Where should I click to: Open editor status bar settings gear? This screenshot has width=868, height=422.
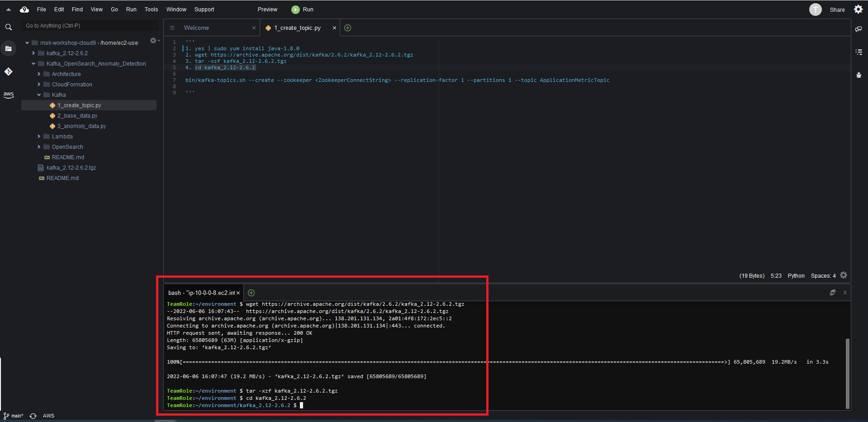click(x=844, y=275)
